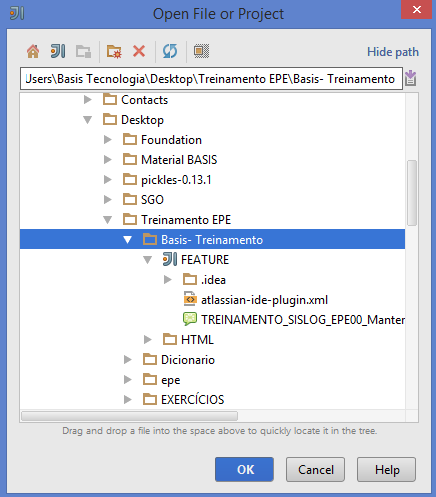Collapse the Treinamento EPE folder
The height and width of the screenshot is (497, 436).
[x=108, y=220]
